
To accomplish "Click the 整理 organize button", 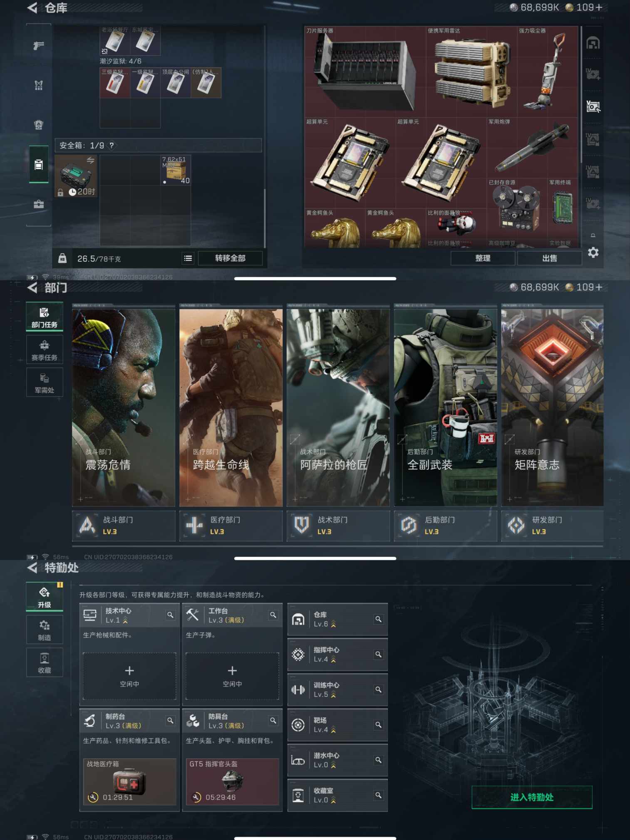I will 483,258.
